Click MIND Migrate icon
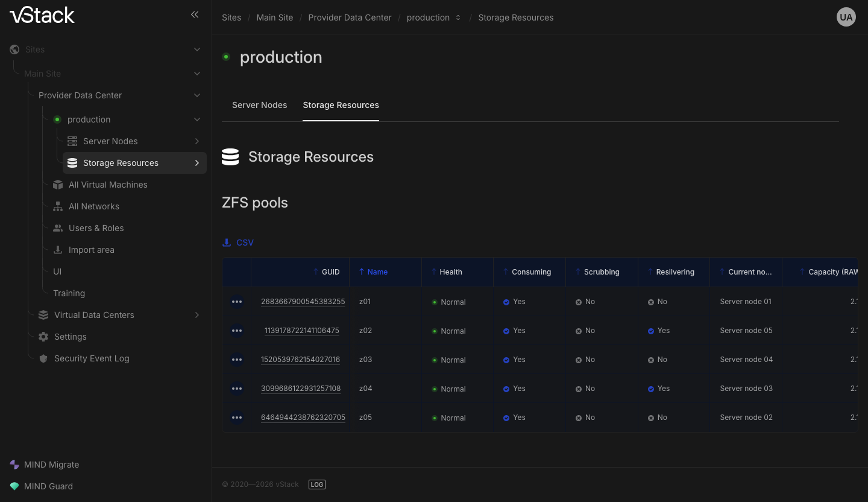This screenshot has width=868, height=502. [x=14, y=465]
